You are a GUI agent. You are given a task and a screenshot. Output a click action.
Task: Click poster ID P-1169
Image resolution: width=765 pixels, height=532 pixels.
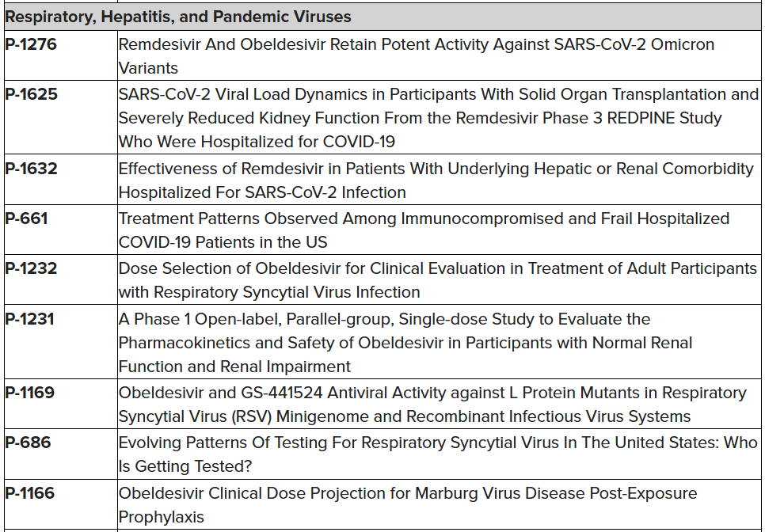31,393
